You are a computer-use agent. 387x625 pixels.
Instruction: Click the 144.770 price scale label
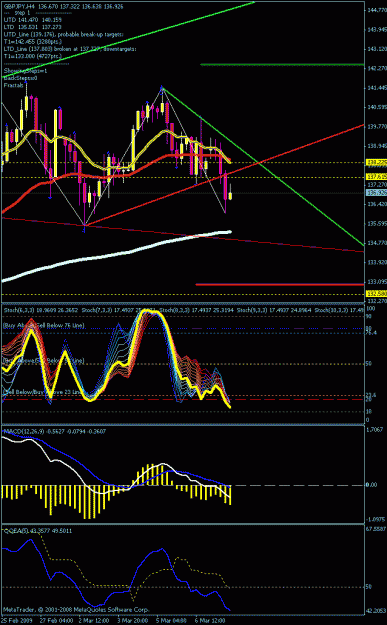pyautogui.click(x=376, y=10)
